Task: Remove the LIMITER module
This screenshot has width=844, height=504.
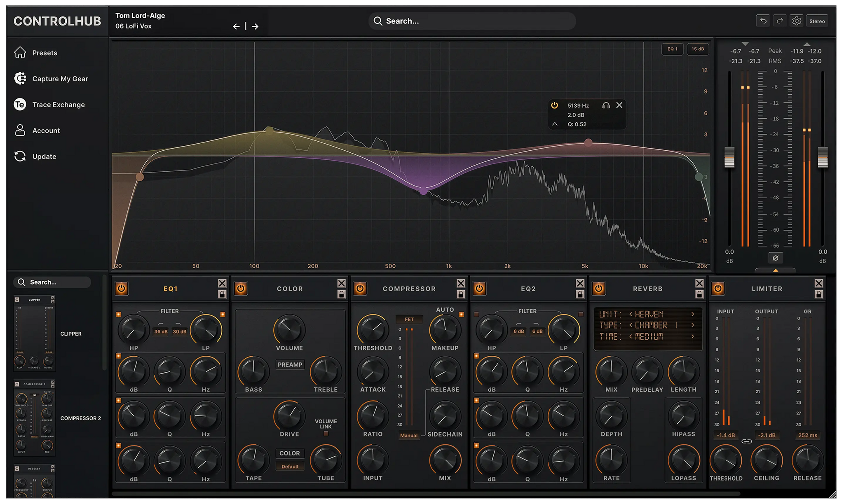Action: (819, 283)
